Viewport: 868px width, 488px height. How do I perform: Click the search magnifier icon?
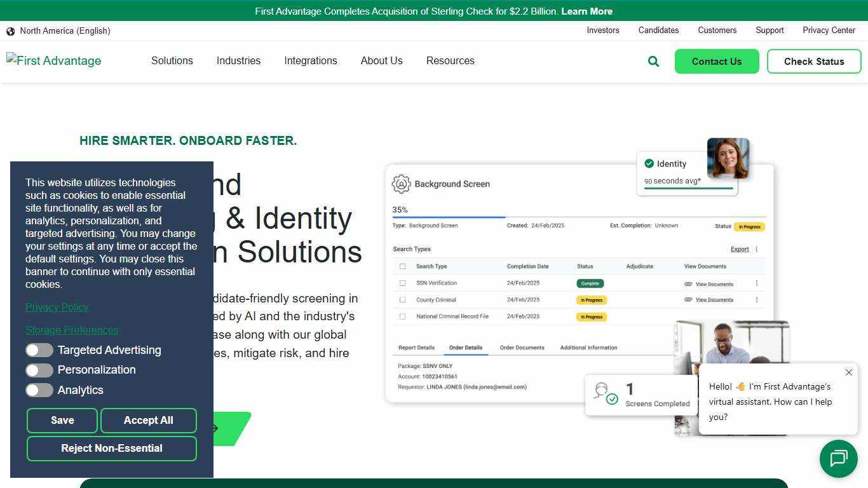pyautogui.click(x=653, y=62)
